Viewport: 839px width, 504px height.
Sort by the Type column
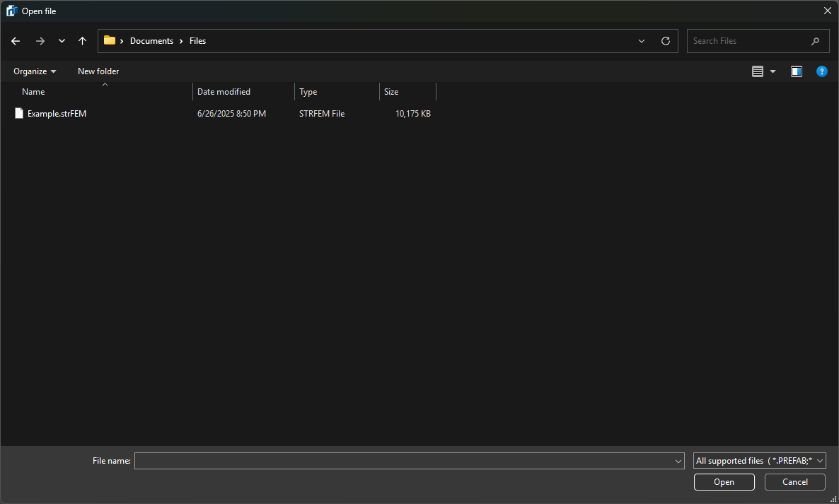(x=308, y=92)
